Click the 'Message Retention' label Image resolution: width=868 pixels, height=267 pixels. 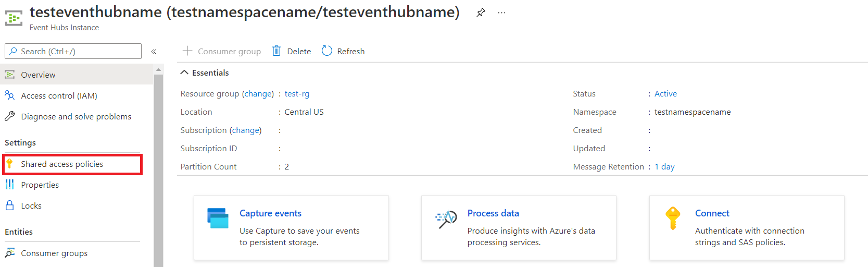(x=608, y=166)
